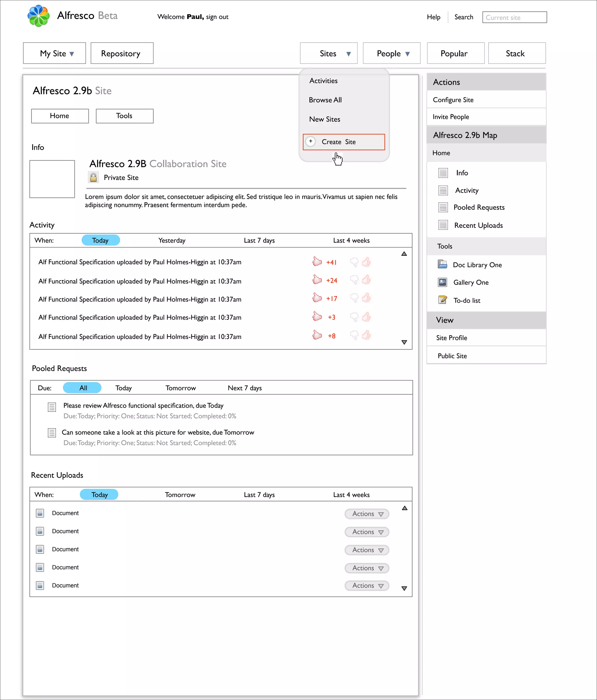This screenshot has width=597, height=700.
Task: Select Next 7 days in Pooled Requests
Action: click(245, 388)
